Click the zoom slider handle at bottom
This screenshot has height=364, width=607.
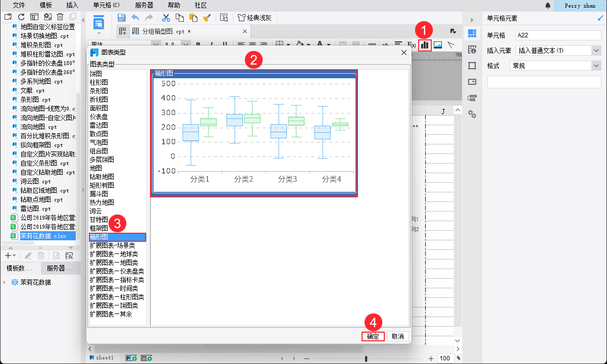(366, 358)
